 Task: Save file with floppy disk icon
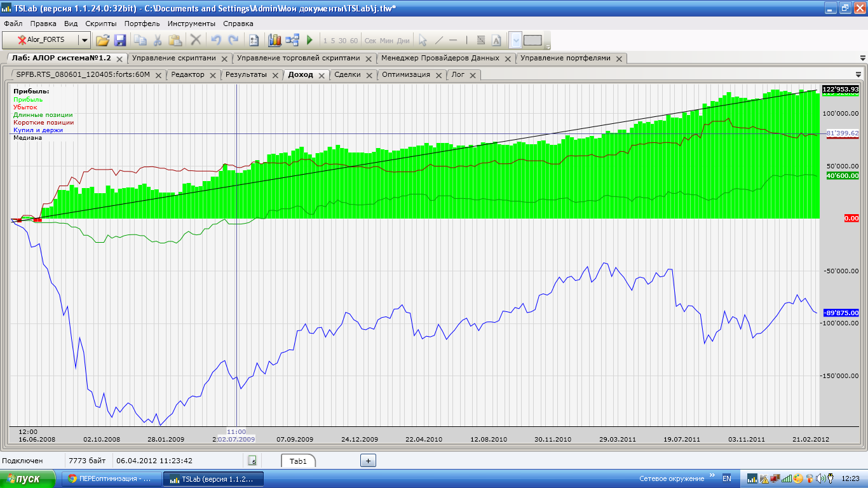click(120, 40)
